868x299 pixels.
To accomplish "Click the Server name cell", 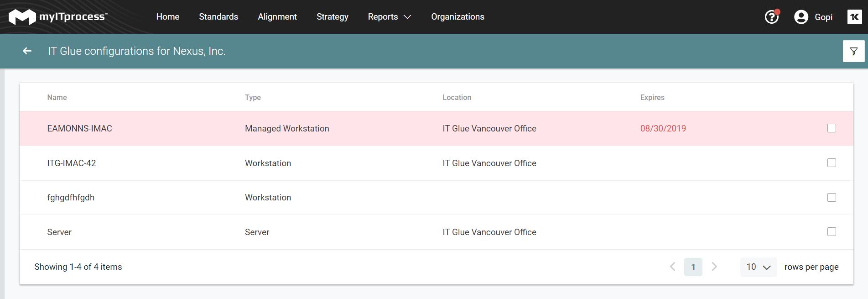I will (59, 232).
